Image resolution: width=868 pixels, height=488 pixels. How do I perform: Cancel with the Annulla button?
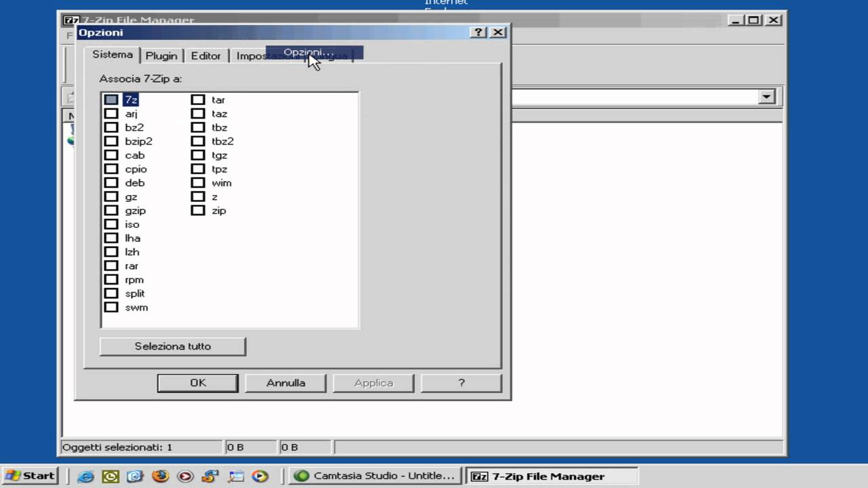285,383
